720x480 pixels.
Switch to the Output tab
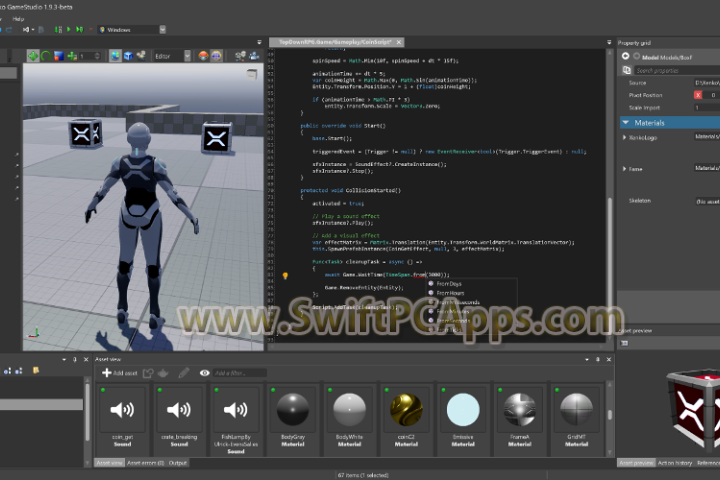coord(178,463)
